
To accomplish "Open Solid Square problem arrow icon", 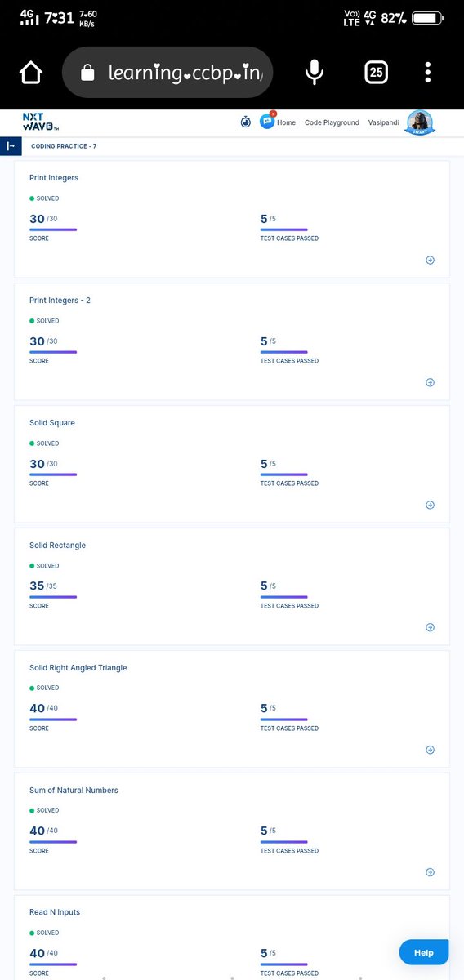I will (431, 505).
